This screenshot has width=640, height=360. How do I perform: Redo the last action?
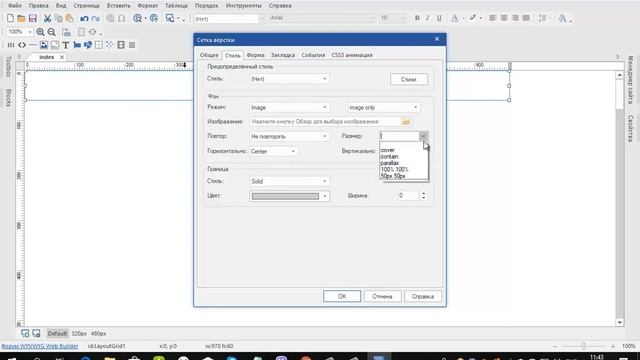pyautogui.click(x=96, y=18)
